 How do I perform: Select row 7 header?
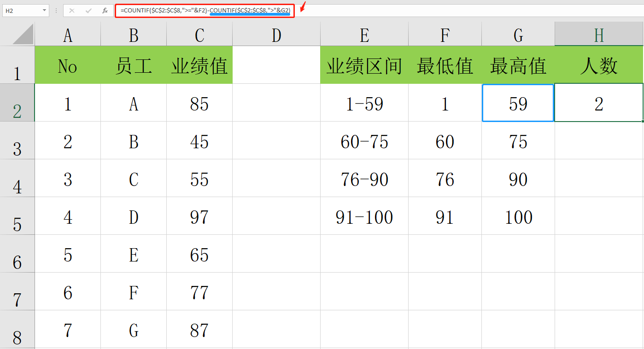pos(17,291)
